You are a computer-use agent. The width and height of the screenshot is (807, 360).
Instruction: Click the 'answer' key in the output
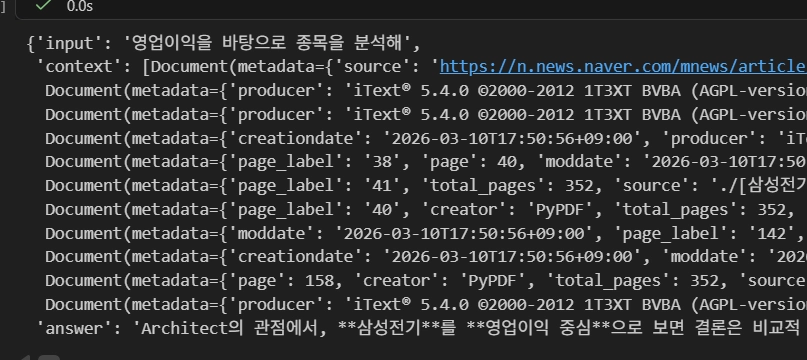coord(74,328)
